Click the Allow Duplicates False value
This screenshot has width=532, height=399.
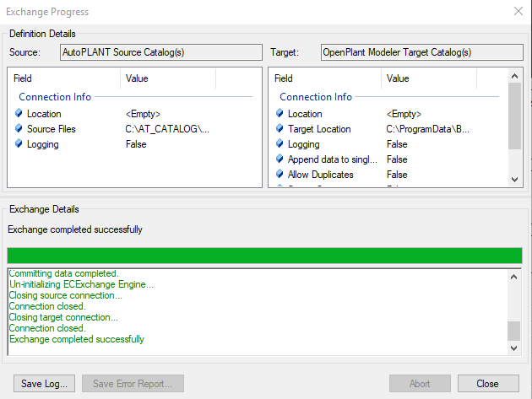point(397,175)
